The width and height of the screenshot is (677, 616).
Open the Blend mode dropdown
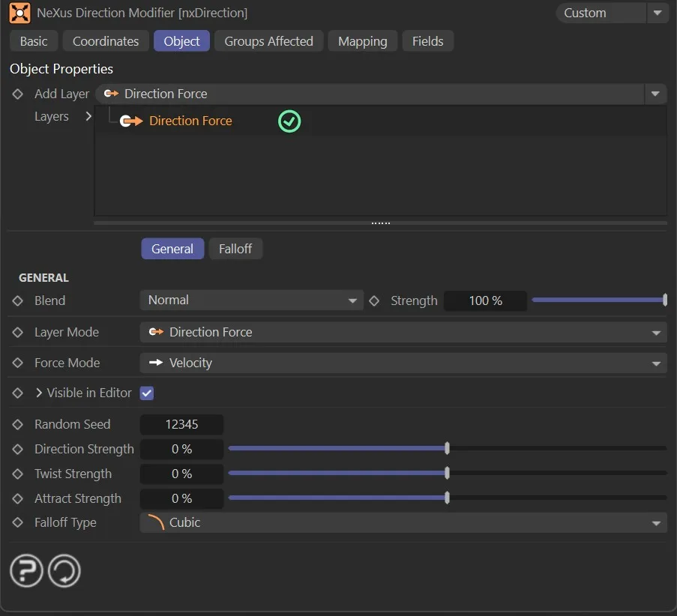coord(251,301)
